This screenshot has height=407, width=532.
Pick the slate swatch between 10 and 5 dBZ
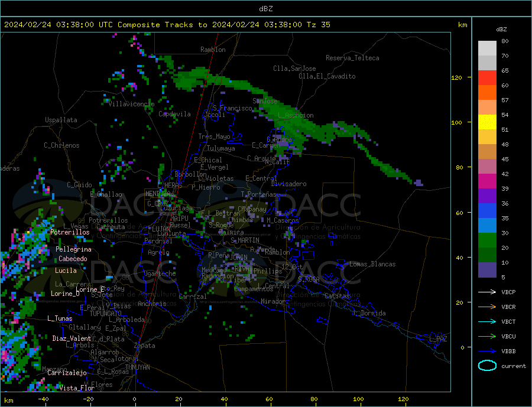(x=487, y=270)
